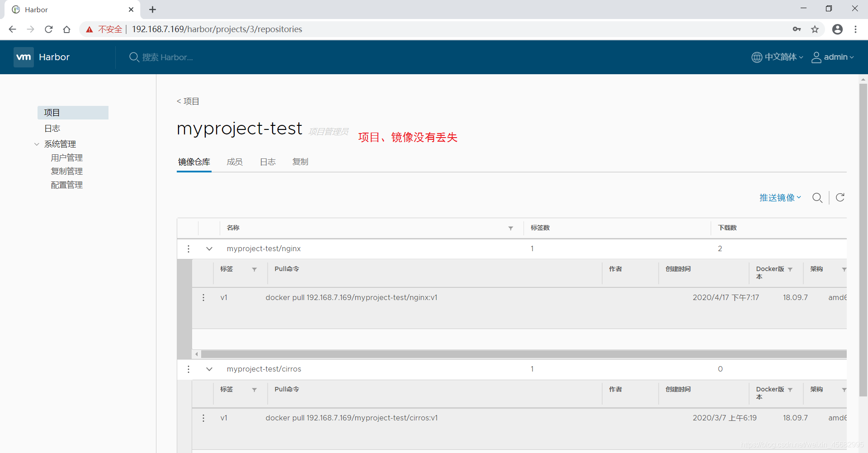The width and height of the screenshot is (868, 453).
Task: Click the nginx creation time 2020/4/17
Action: 726,297
